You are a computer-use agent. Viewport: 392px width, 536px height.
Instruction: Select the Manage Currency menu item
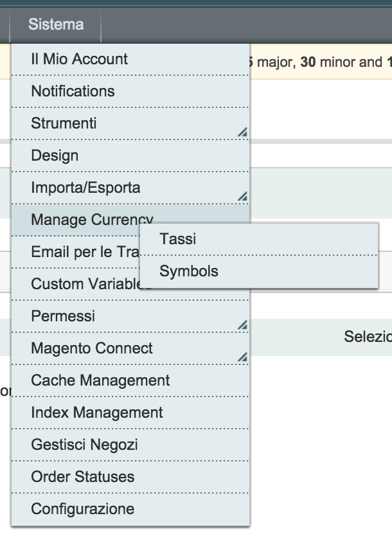tap(84, 220)
